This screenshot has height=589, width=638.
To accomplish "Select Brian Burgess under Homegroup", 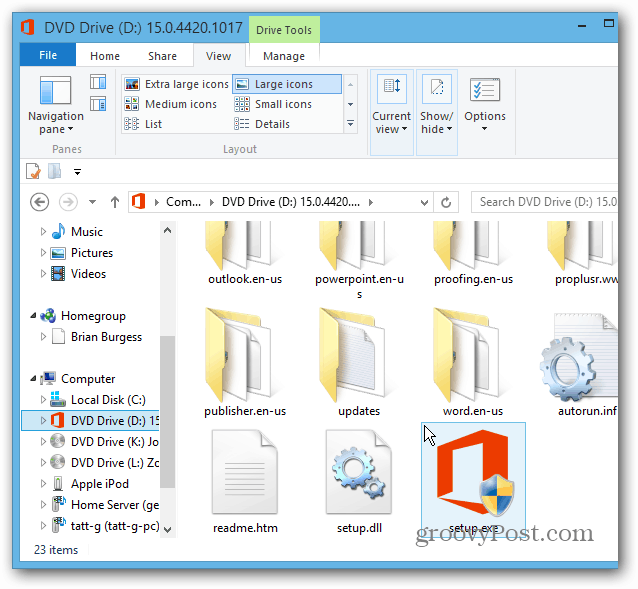I will [x=98, y=337].
